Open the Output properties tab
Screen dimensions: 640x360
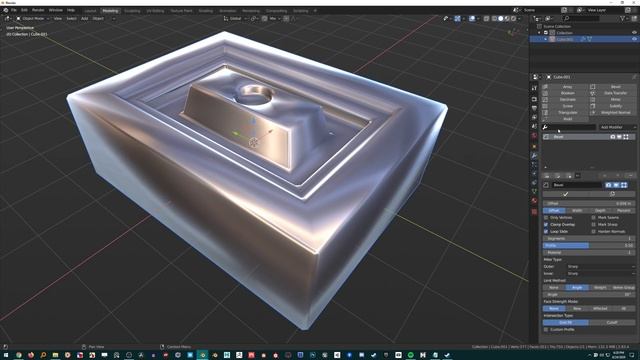pyautogui.click(x=534, y=108)
